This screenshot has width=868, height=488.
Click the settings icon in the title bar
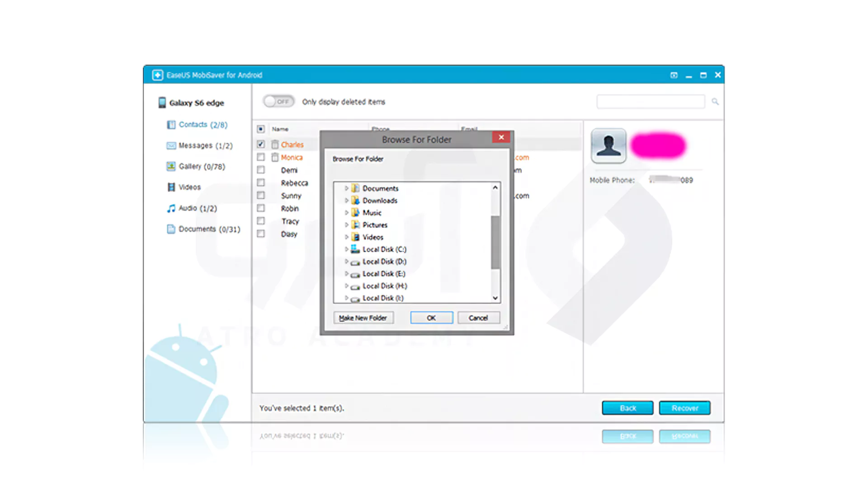[674, 75]
